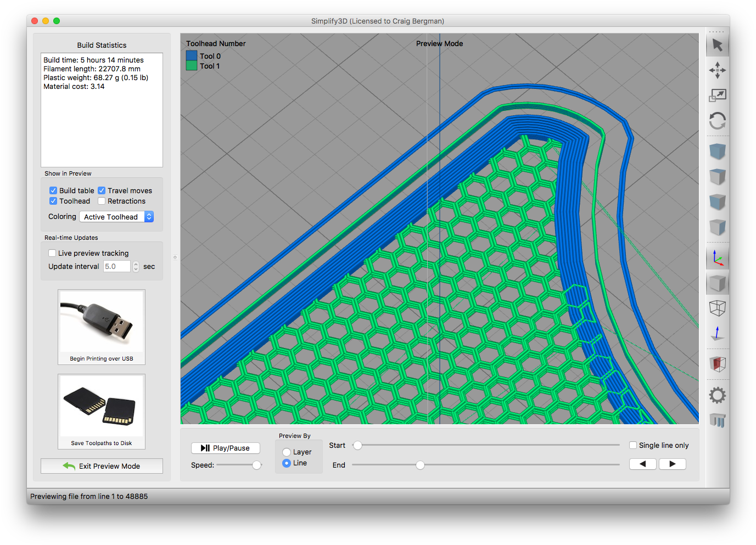Enable Single line only
756x545 pixels.
632,445
